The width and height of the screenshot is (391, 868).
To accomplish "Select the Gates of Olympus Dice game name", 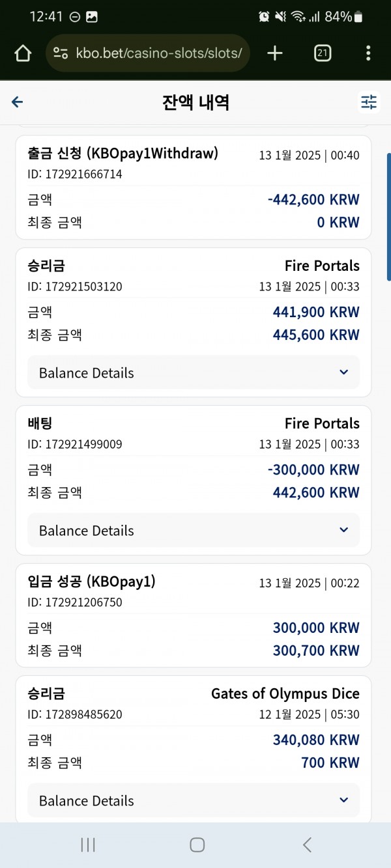I will tap(285, 693).
